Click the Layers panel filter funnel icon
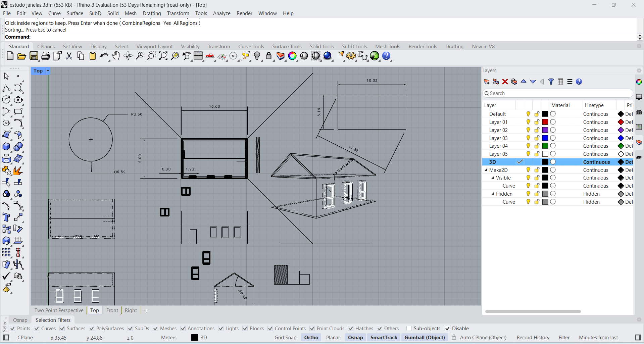644x344 pixels. point(551,82)
